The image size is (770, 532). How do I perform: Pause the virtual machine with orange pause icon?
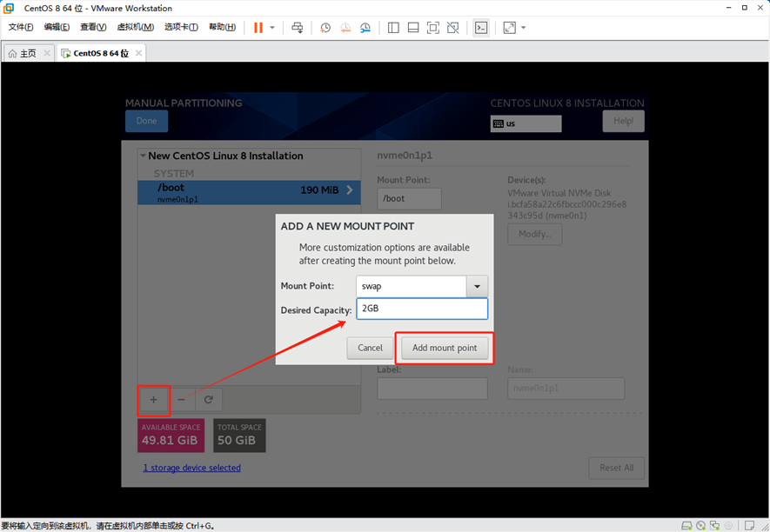tap(258, 28)
